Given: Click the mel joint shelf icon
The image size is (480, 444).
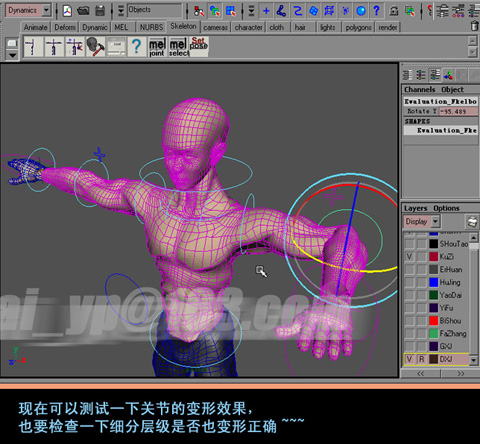Looking at the screenshot, I should click(157, 47).
